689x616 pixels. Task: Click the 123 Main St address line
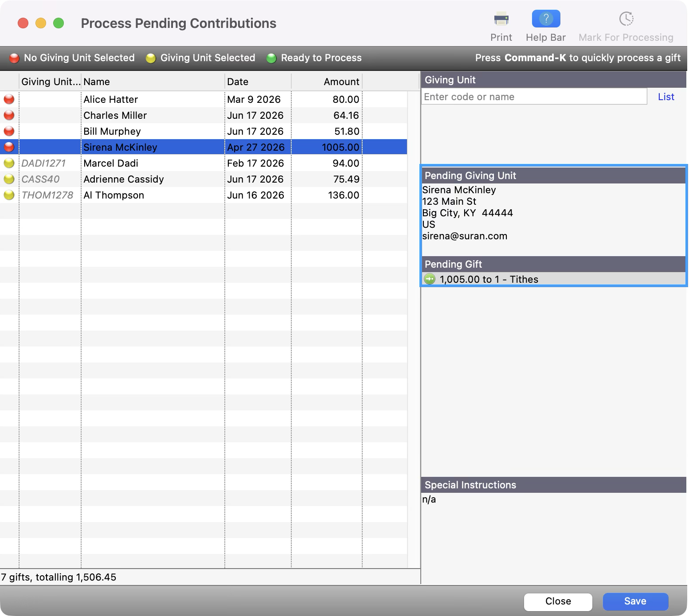[449, 201]
